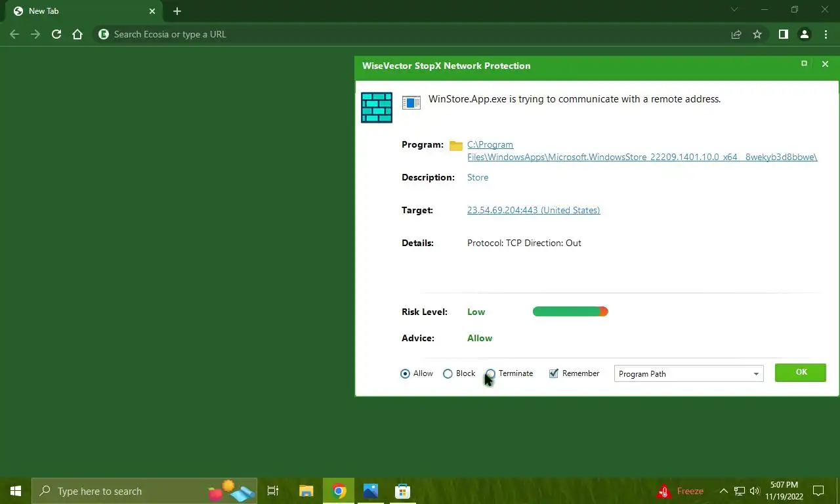Click the share page icon in toolbar
Image resolution: width=840 pixels, height=504 pixels.
[736, 34]
